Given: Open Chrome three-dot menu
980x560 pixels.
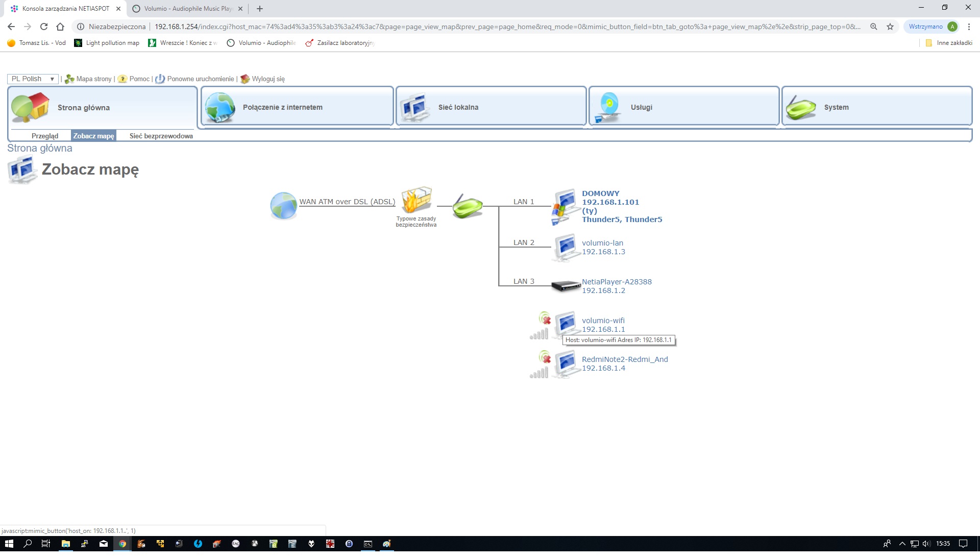Looking at the screenshot, I should click(969, 27).
